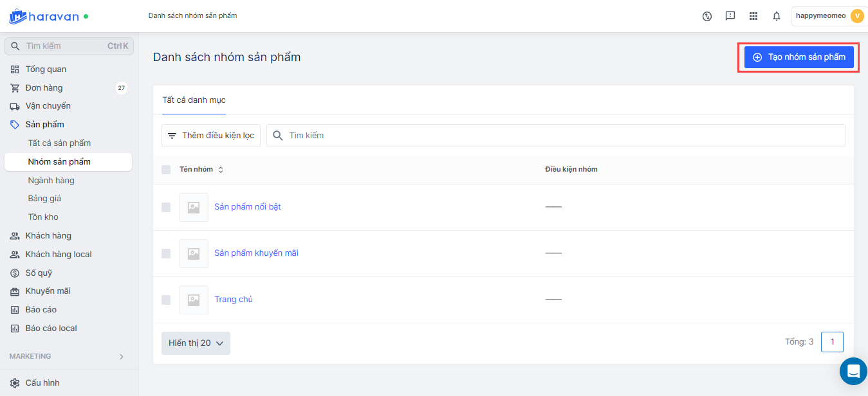This screenshot has width=868, height=396.
Task: Tick the select-all checkbox in table header
Action: coord(166,170)
